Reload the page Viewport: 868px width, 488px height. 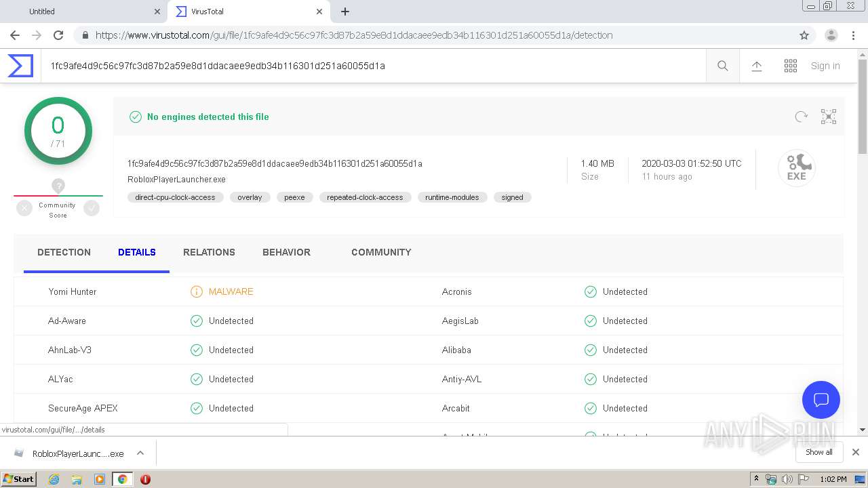58,35
